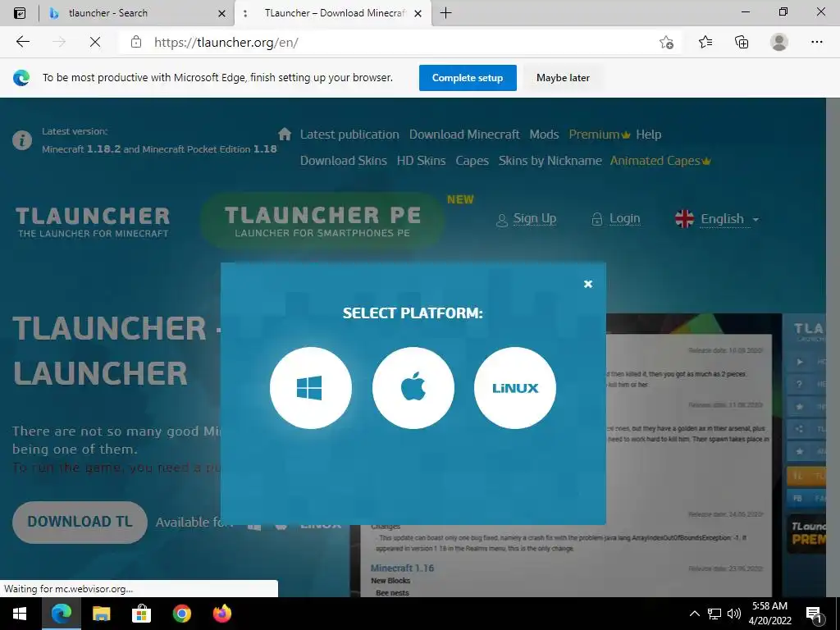Open Premium menu item
This screenshot has width=840, height=630.
[599, 135]
